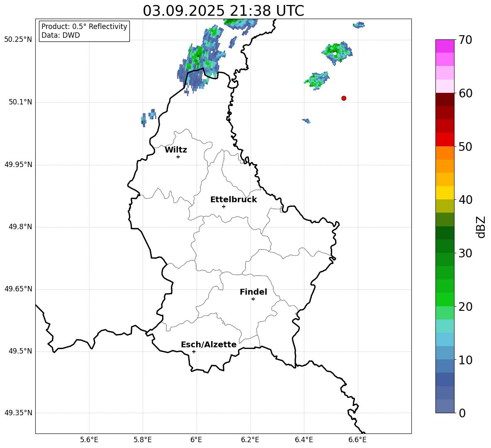Click the 'Ettelbruck' label
Screen dimensions: 491x448
coord(233,200)
